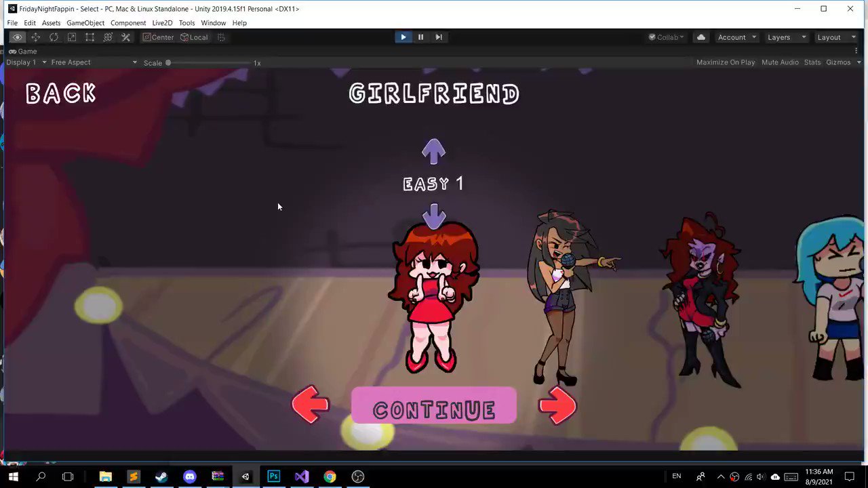The image size is (868, 488).
Task: Switch to the Unity taskbar icon
Action: click(245, 476)
